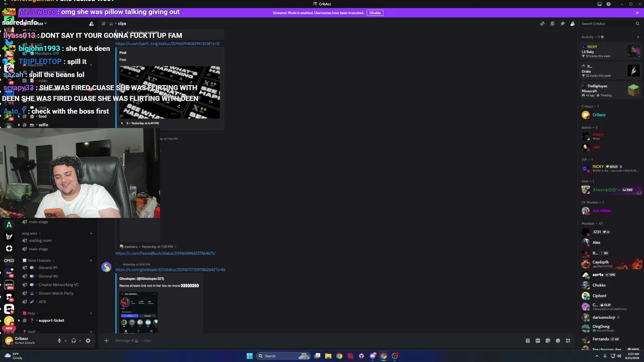
Task: Open microphone input options dropdown arrow
Action: pyautogui.click(x=65, y=340)
